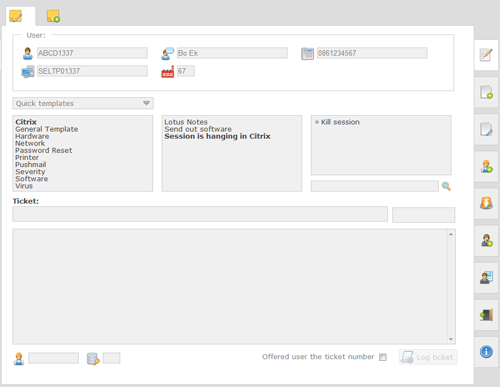Viewport: 500px width, 387px height.
Task: Click the magnifier search icon
Action: tap(446, 186)
